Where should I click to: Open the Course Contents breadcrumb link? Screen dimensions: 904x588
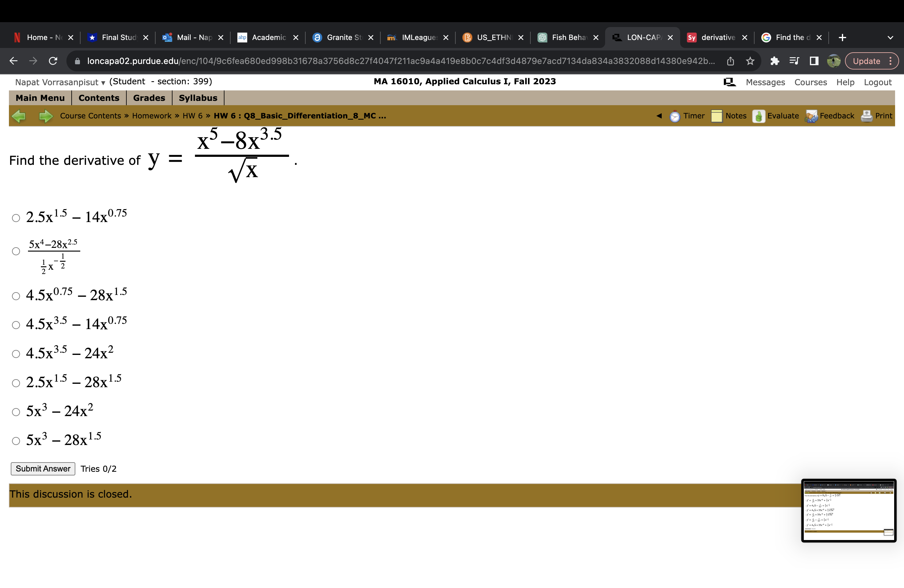tap(90, 116)
